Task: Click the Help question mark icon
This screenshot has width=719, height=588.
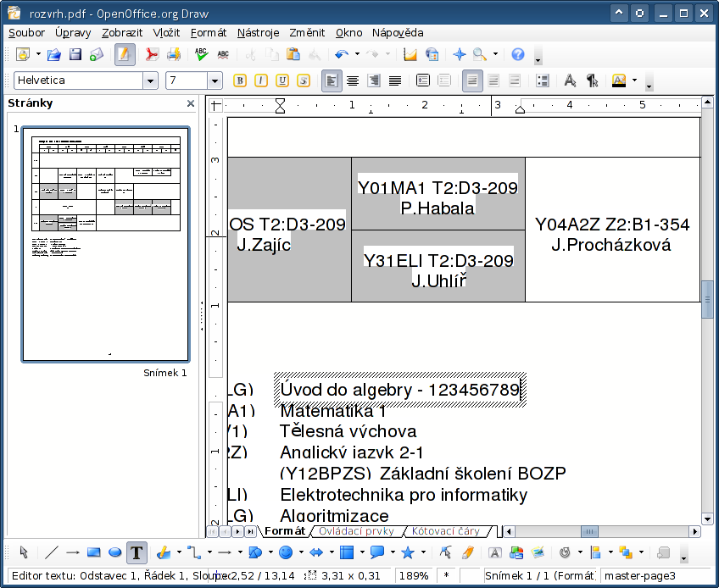Action: 517,54
